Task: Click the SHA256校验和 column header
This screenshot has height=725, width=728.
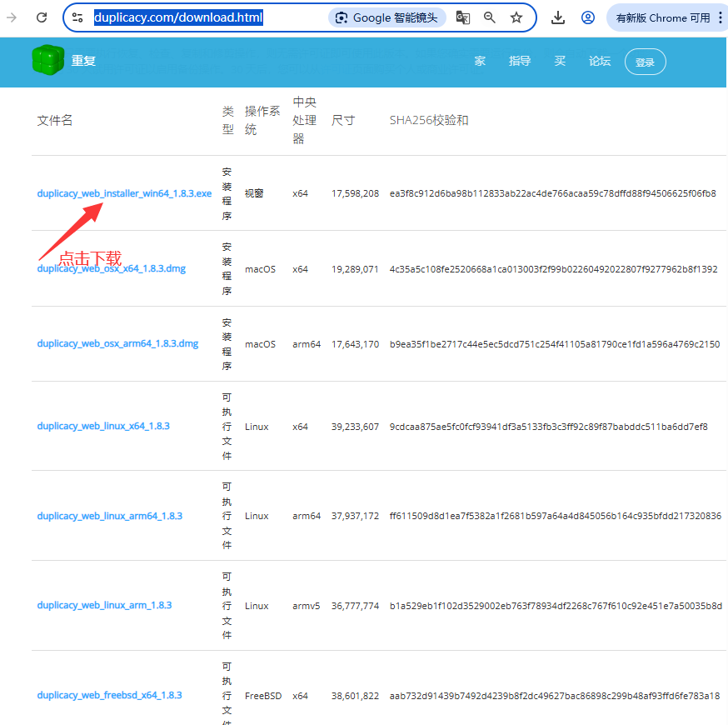Action: point(428,120)
